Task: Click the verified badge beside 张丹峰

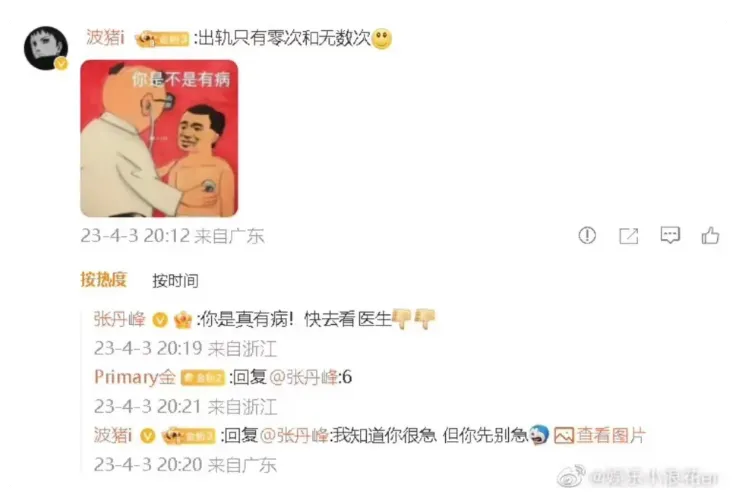Action: click(160, 320)
